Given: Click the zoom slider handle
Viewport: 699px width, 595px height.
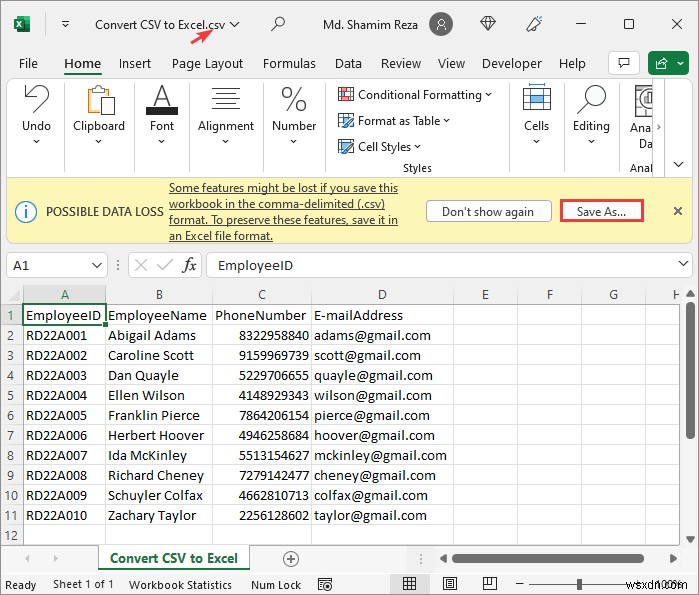Looking at the screenshot, I should 579,584.
